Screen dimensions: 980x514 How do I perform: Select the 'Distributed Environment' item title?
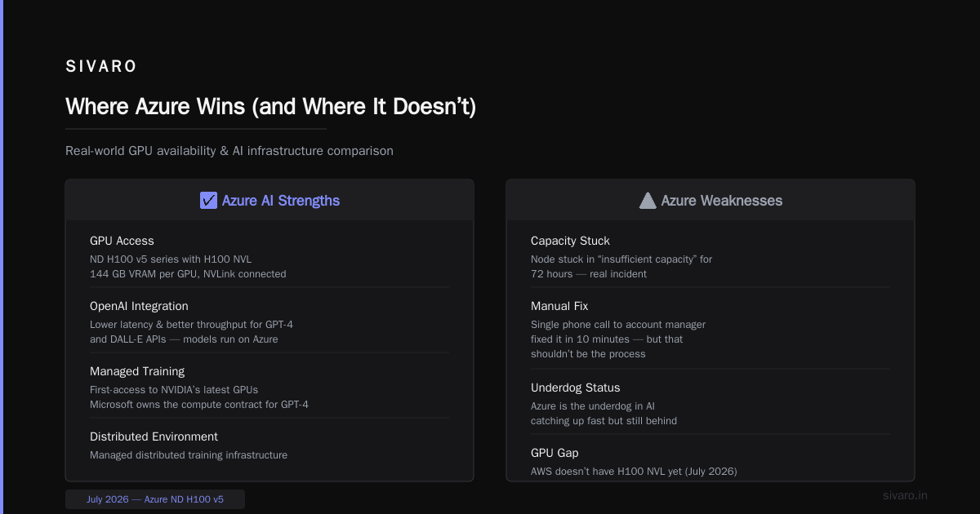tap(154, 436)
